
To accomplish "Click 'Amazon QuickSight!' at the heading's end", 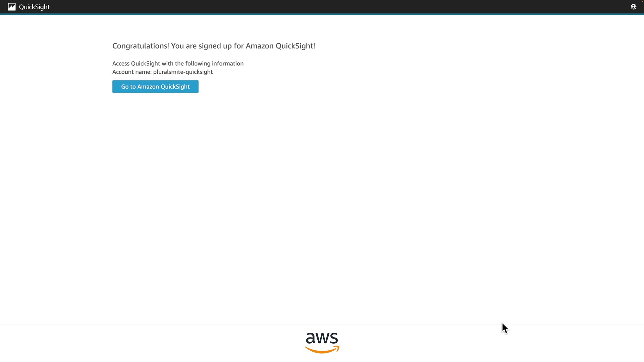I will point(280,46).
